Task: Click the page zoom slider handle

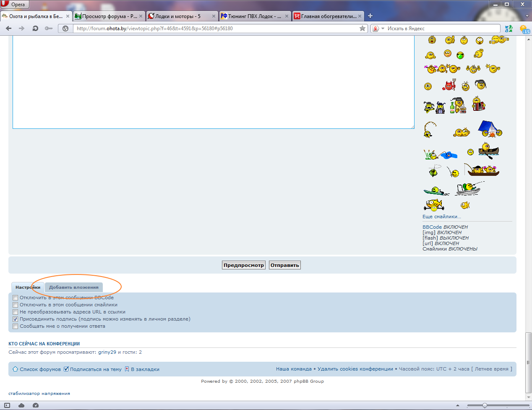Action: tap(485, 405)
